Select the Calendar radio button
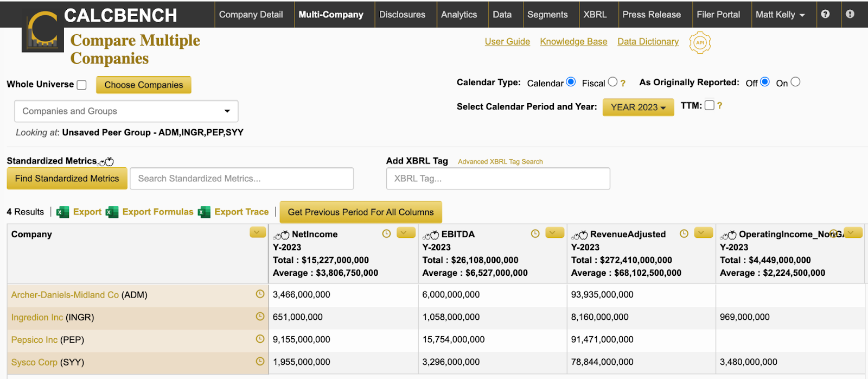 (571, 82)
